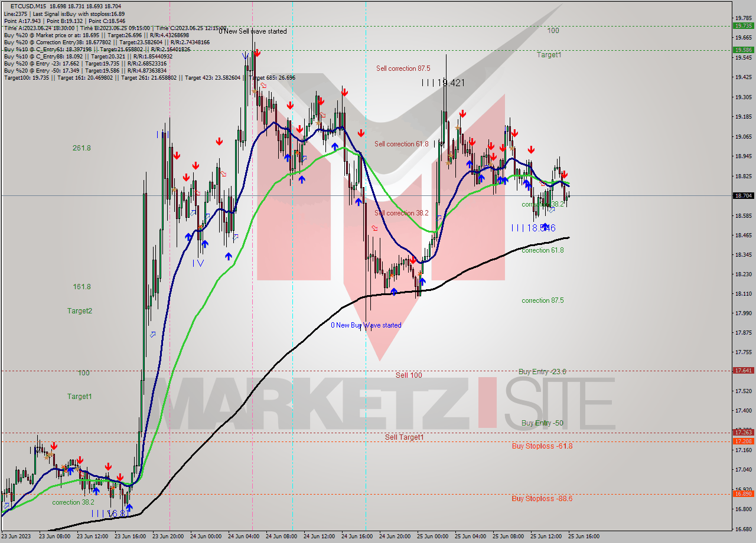Viewport: 756px width, 543px height.
Task: Select the 'Buy Entry -50' label
Action: [542, 423]
